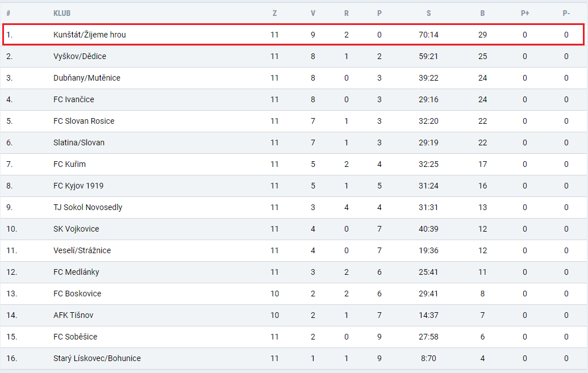This screenshot has height=373, width=588.
Task: Select TJ Sokol Novosedly row
Action: pyautogui.click(x=294, y=207)
